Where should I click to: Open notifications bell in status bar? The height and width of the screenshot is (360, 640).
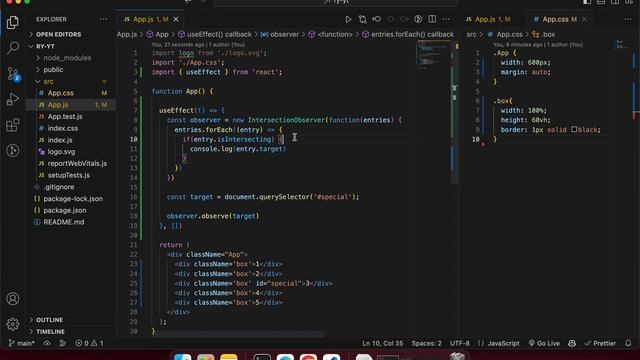[628, 343]
